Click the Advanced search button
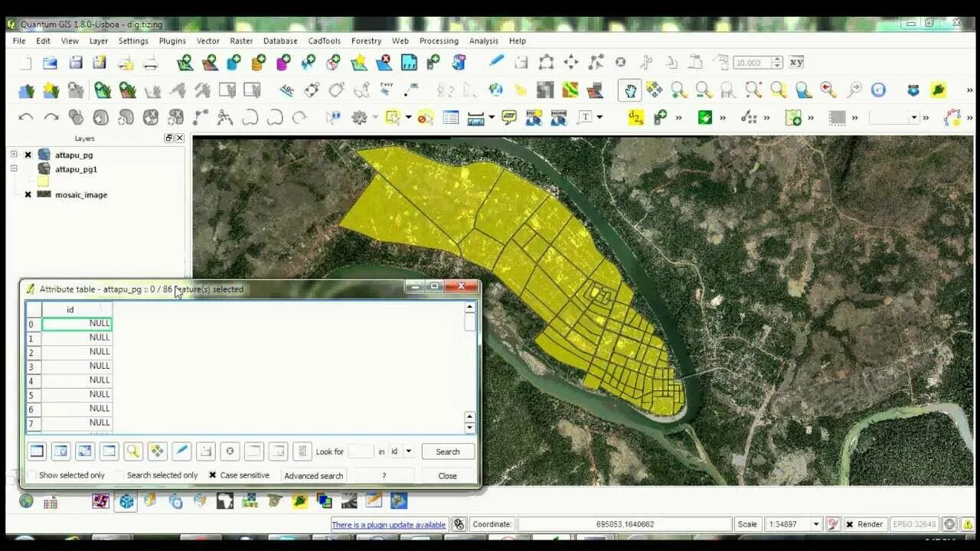Image resolution: width=980 pixels, height=551 pixels. 313,475
